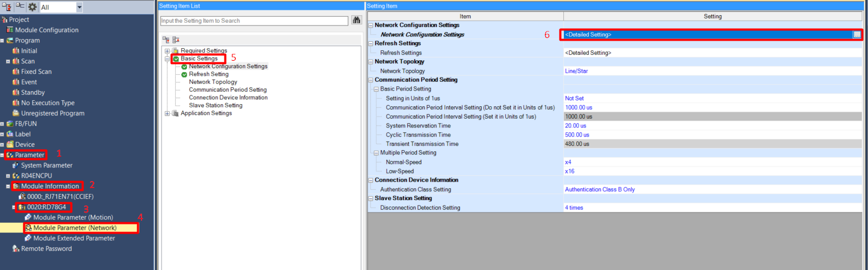Open the gear options icon in navigation toolbar

[x=33, y=7]
